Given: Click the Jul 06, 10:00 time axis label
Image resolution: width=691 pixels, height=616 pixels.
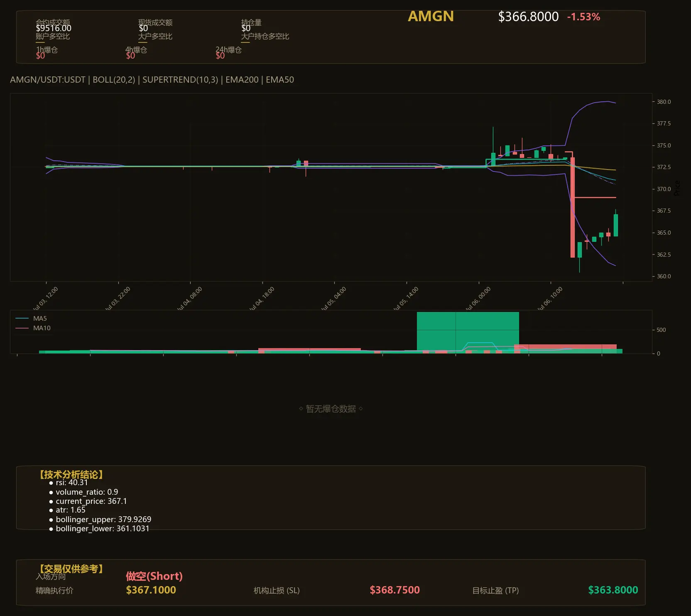Looking at the screenshot, I should (550, 298).
